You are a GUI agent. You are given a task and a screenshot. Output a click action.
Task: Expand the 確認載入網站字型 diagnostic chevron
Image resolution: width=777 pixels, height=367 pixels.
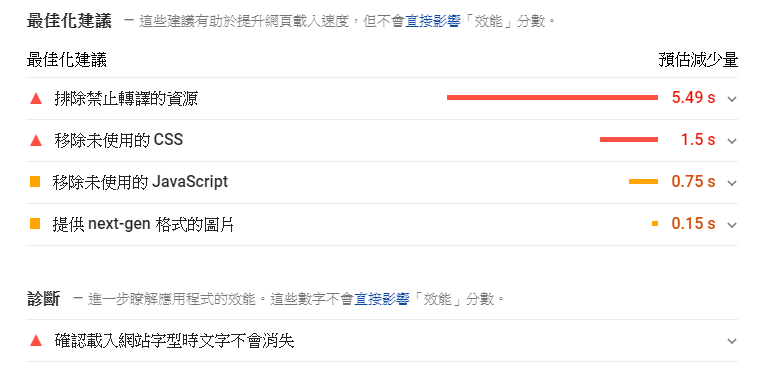pos(731,341)
